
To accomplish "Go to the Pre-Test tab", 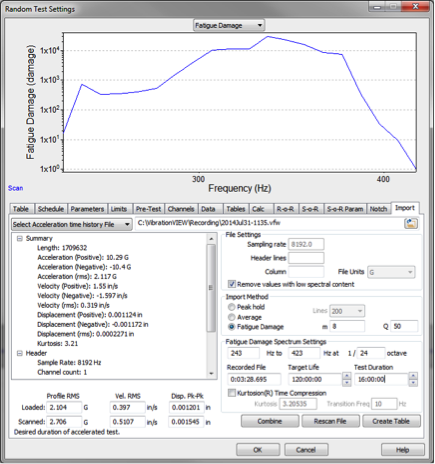I will point(148,209).
